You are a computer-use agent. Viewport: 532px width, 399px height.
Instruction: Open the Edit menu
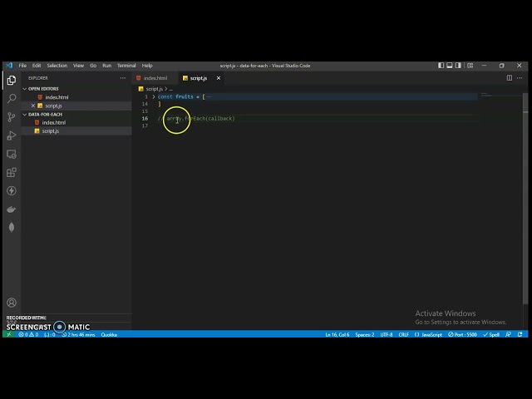(37, 66)
